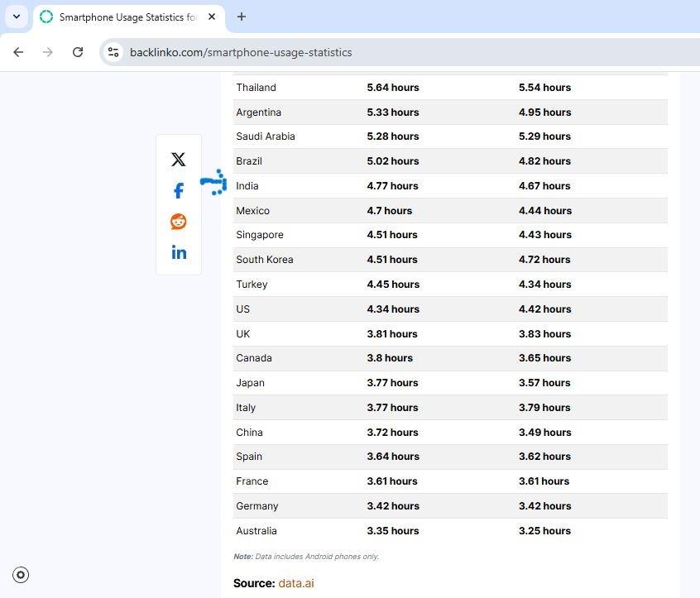The image size is (700, 598).
Task: Click the blue dotted arrow graphic
Action: click(x=214, y=182)
